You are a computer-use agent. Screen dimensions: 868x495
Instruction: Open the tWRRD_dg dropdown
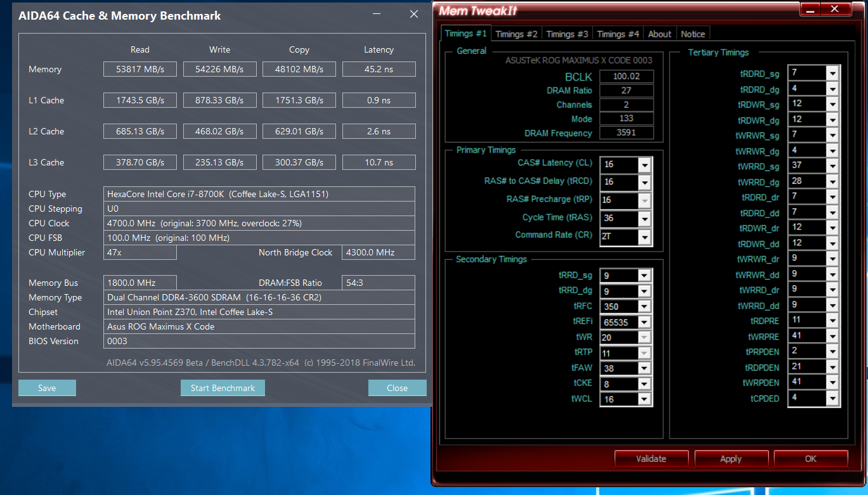pyautogui.click(x=832, y=182)
